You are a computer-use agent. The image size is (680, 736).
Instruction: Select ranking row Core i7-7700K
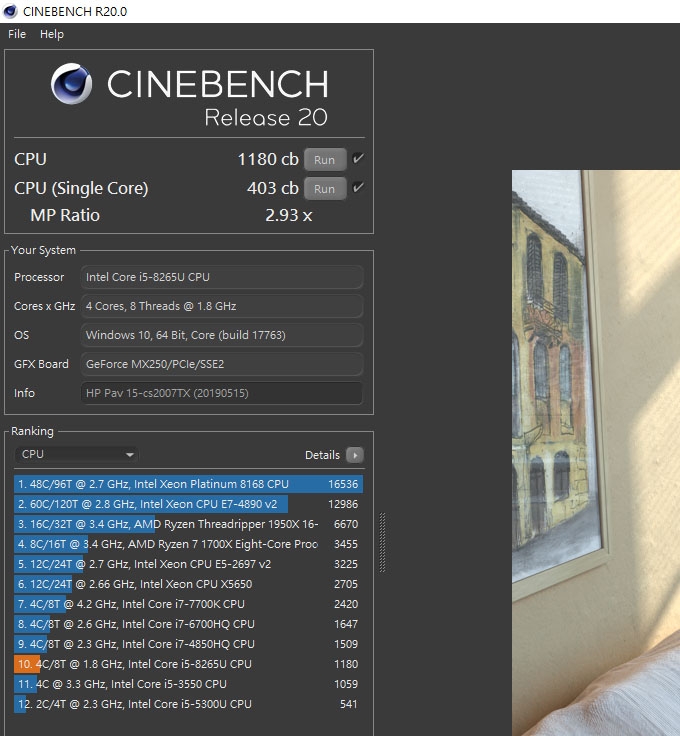[x=188, y=604]
